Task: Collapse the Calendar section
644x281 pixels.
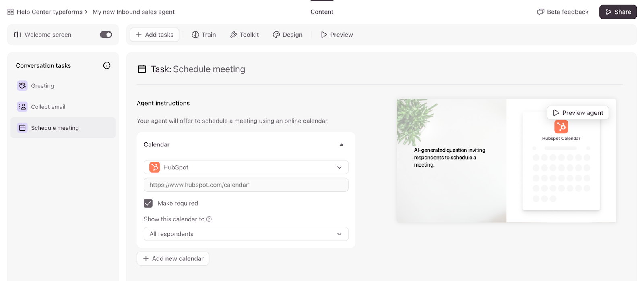Action: pos(341,144)
